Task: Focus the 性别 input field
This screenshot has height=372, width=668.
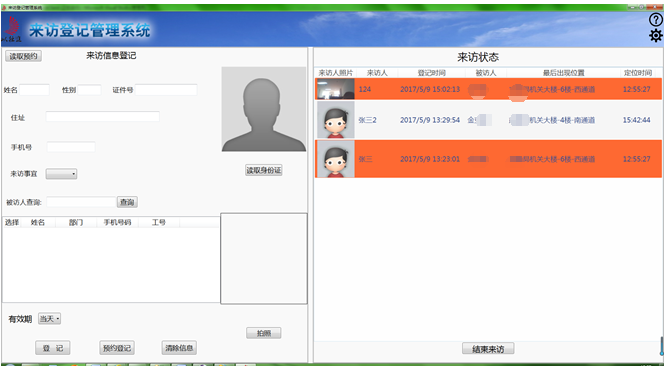Action: [89, 90]
